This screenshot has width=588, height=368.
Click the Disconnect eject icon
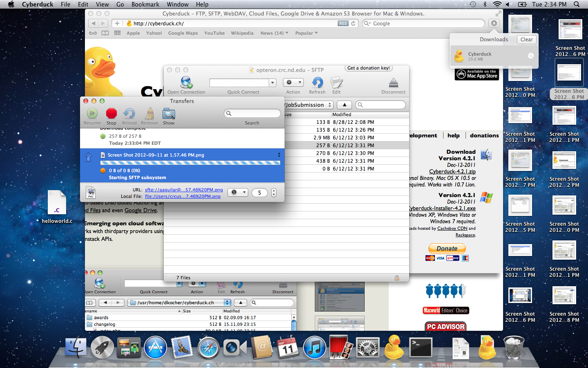point(393,83)
